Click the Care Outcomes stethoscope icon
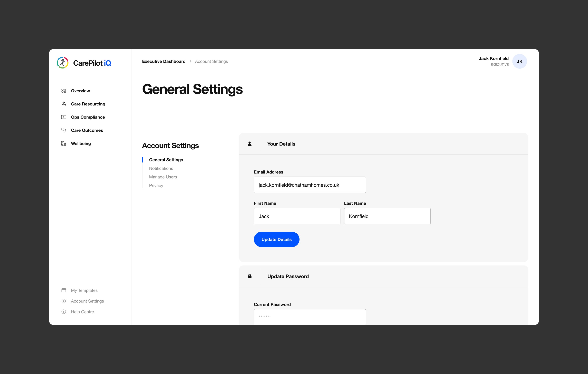 click(64, 130)
